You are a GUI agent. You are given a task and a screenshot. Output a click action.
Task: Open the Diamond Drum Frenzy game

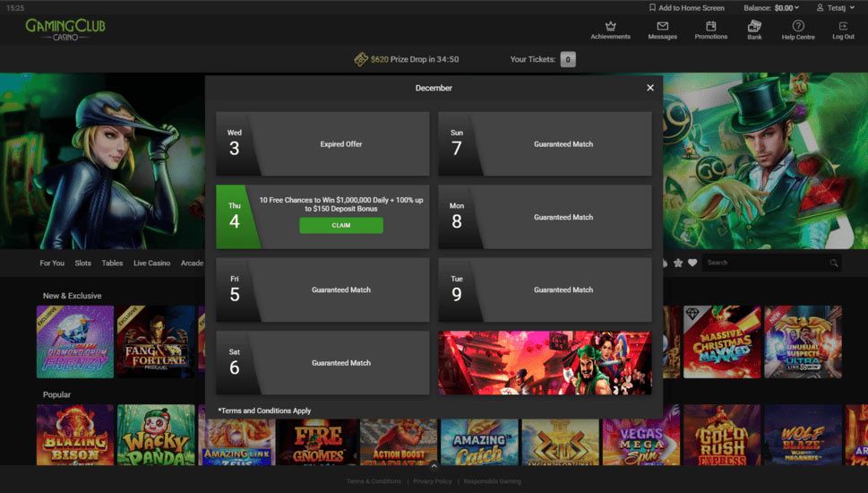click(75, 342)
